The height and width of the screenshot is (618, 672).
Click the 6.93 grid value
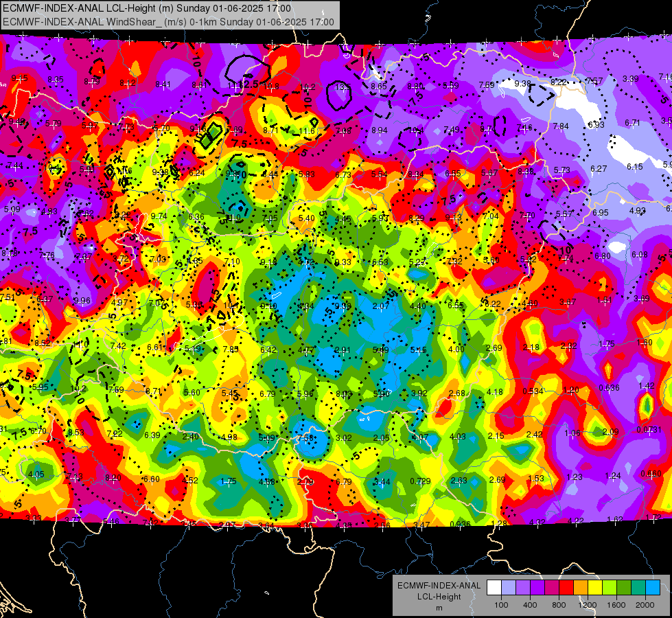pos(596,125)
